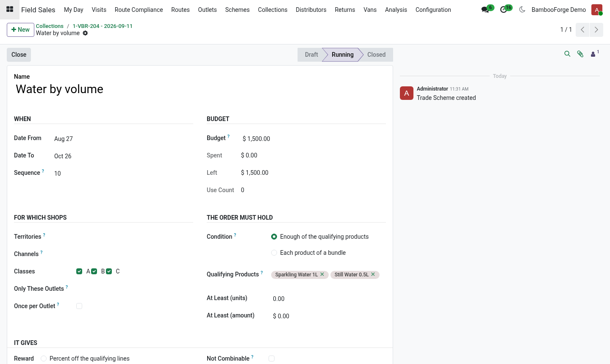Open 1-VBR-204 breadcrumb link
Image resolution: width=610 pixels, height=364 pixels.
click(103, 26)
